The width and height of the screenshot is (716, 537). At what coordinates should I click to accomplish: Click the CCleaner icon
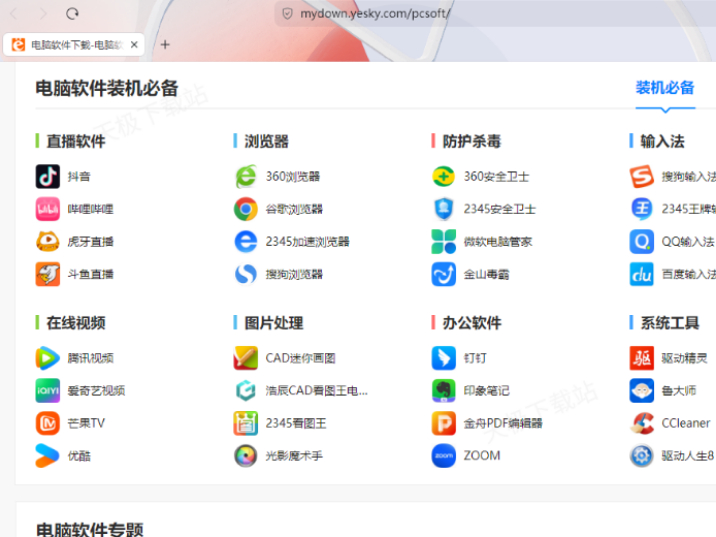[x=642, y=423]
